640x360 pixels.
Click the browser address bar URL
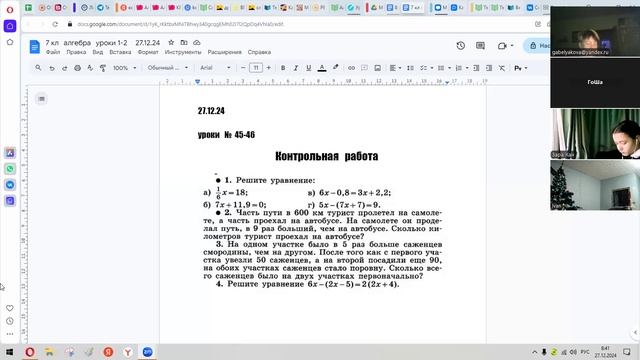coord(180,24)
